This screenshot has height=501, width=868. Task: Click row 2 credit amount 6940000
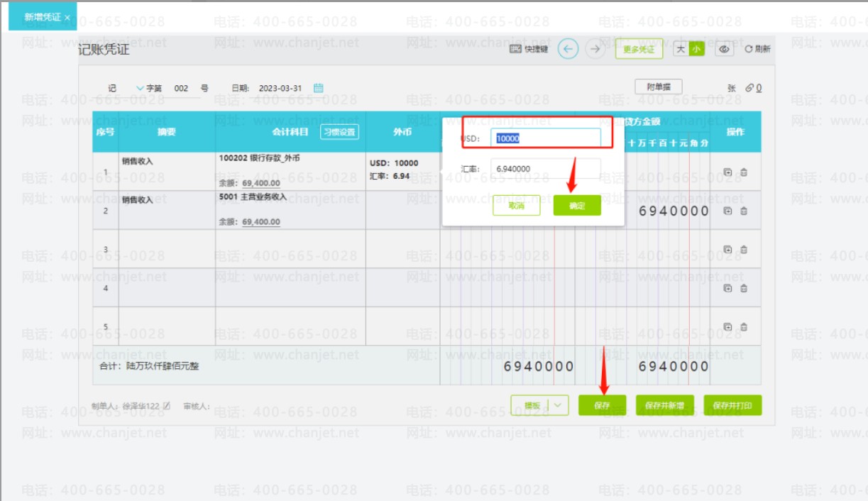(x=674, y=211)
